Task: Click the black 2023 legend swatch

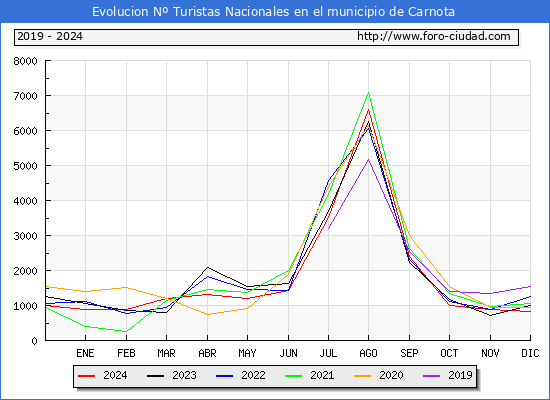Action: (155, 376)
